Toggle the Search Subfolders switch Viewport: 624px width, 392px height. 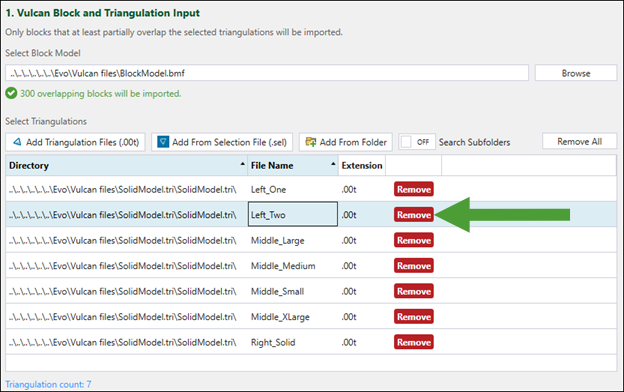[x=417, y=142]
